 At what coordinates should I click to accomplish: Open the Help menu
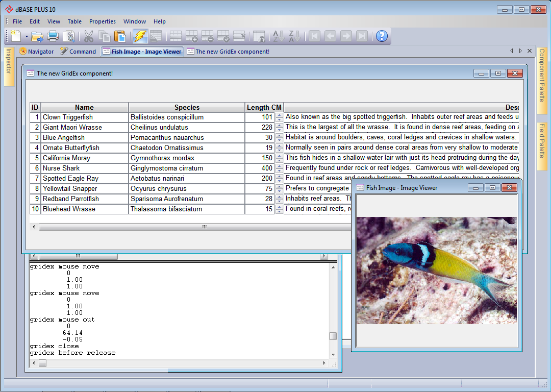160,21
